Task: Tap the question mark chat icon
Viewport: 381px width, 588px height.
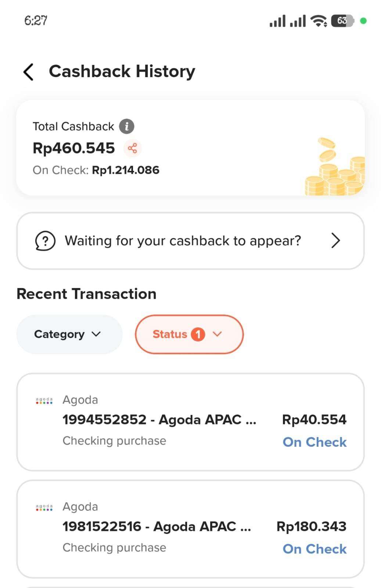Action: click(45, 241)
